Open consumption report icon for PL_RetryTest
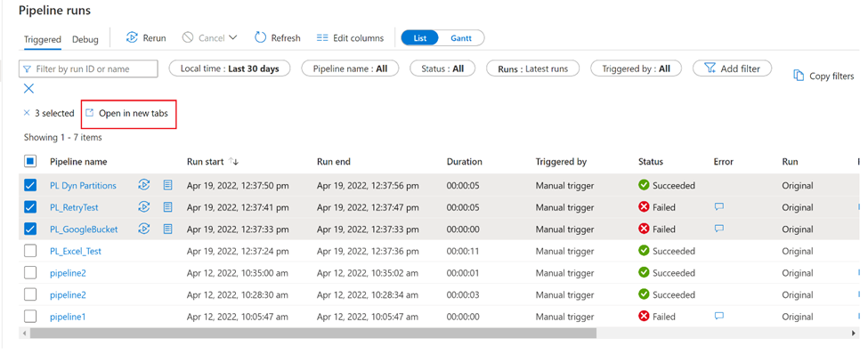The height and width of the screenshot is (354, 868). point(167,207)
